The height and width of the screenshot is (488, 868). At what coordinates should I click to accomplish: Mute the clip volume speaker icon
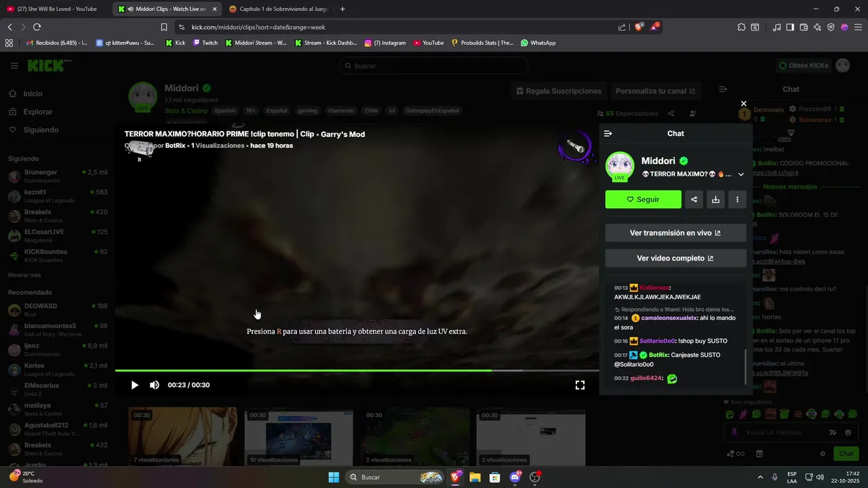click(x=155, y=385)
